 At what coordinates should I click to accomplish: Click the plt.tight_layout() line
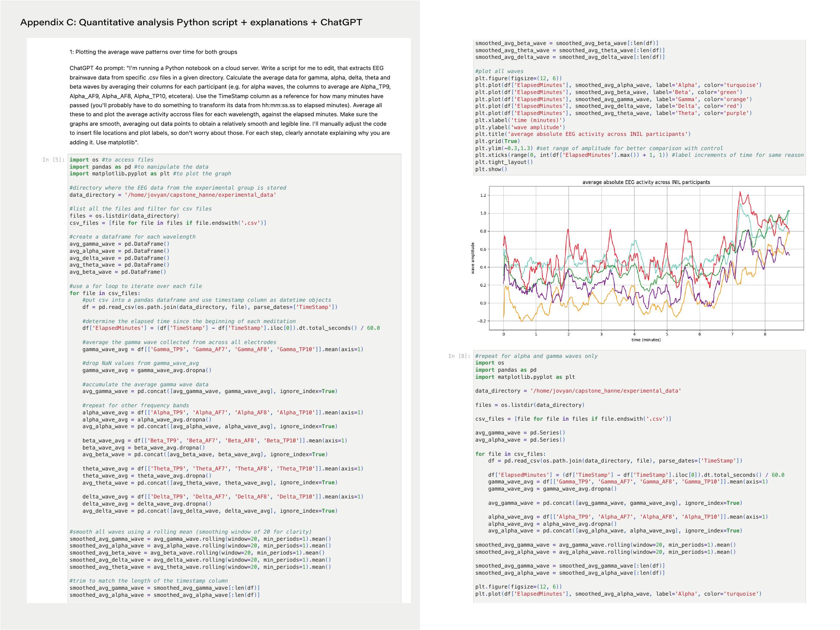pyautogui.click(x=504, y=162)
